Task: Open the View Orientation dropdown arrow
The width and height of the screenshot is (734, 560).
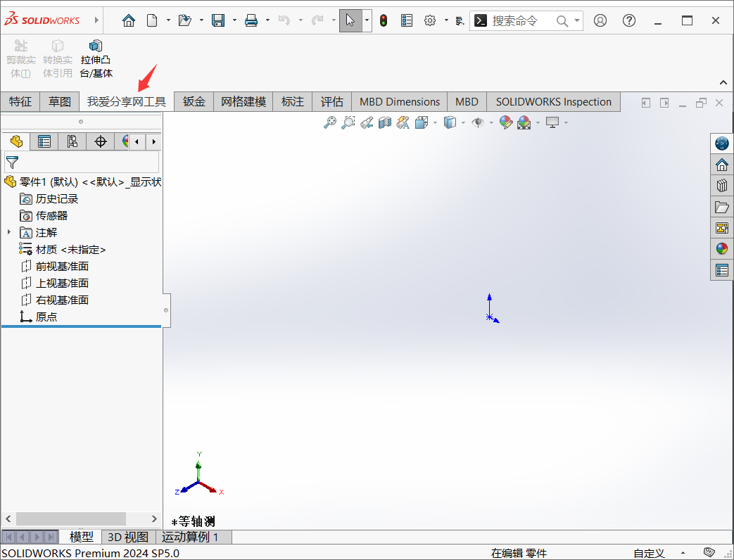Action: 435,122
